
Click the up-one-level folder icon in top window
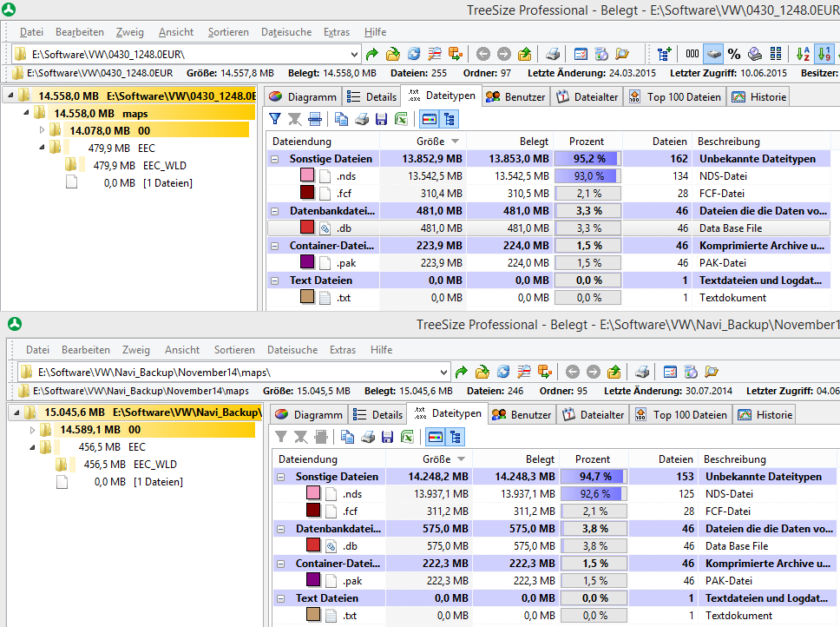pyautogui.click(x=524, y=54)
